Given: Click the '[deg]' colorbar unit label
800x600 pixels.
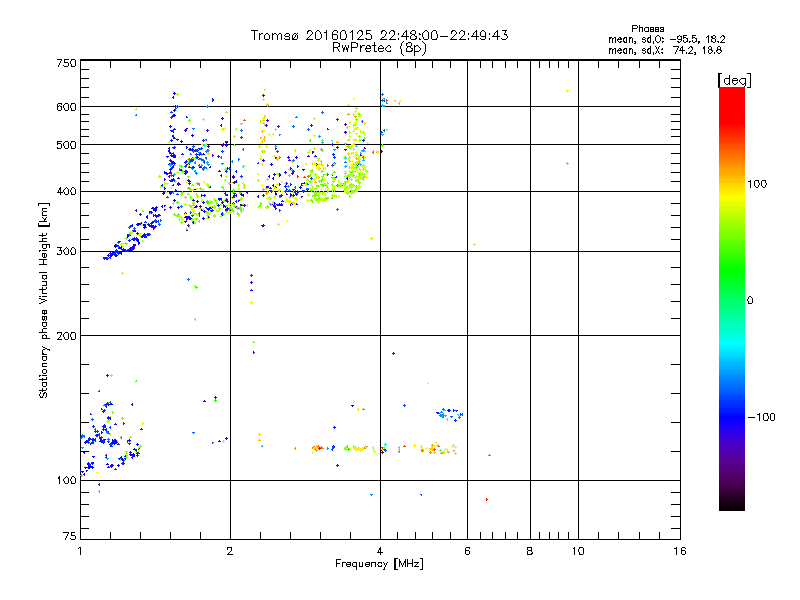Looking at the screenshot, I should 734,80.
